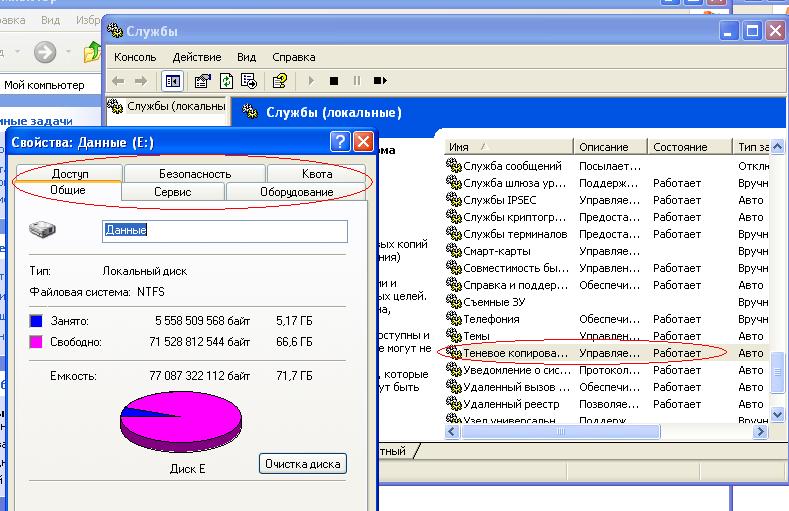Restart service with the restart button
The height and width of the screenshot is (511, 789).
click(x=380, y=81)
